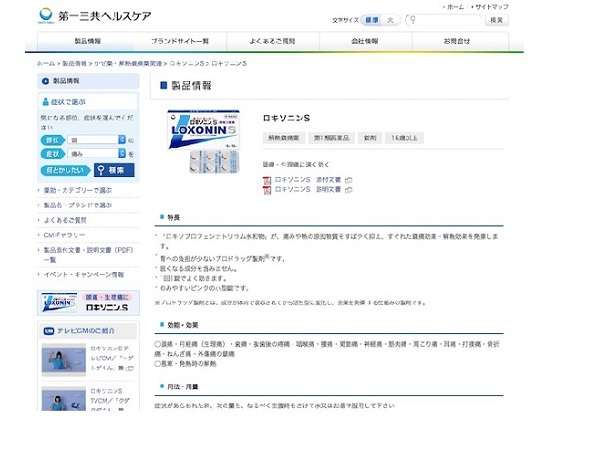Open the サイトマップ link
The image size is (600, 450).
coord(492,7)
